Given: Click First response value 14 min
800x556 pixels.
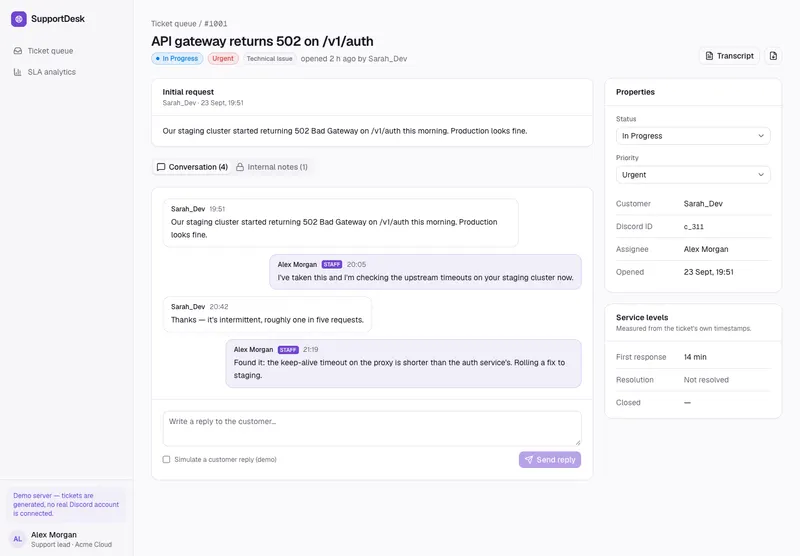Looking at the screenshot, I should click(695, 357).
